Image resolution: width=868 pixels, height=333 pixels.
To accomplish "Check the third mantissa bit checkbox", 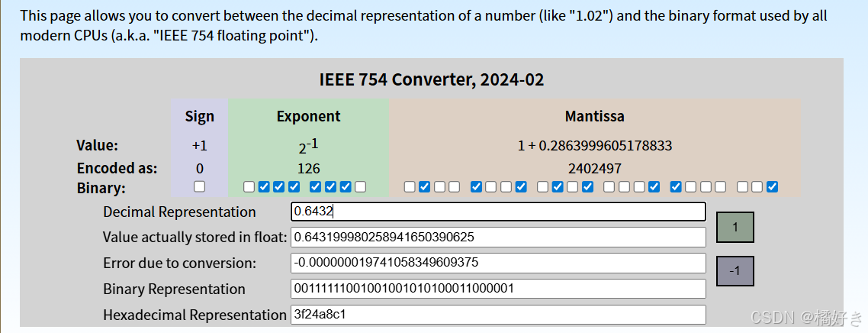I will tap(439, 186).
